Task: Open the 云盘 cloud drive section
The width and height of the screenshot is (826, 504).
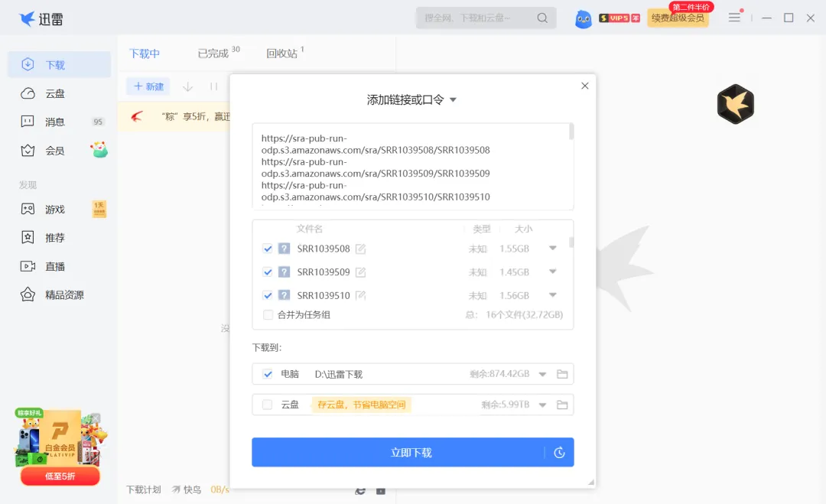Action: (x=59, y=94)
